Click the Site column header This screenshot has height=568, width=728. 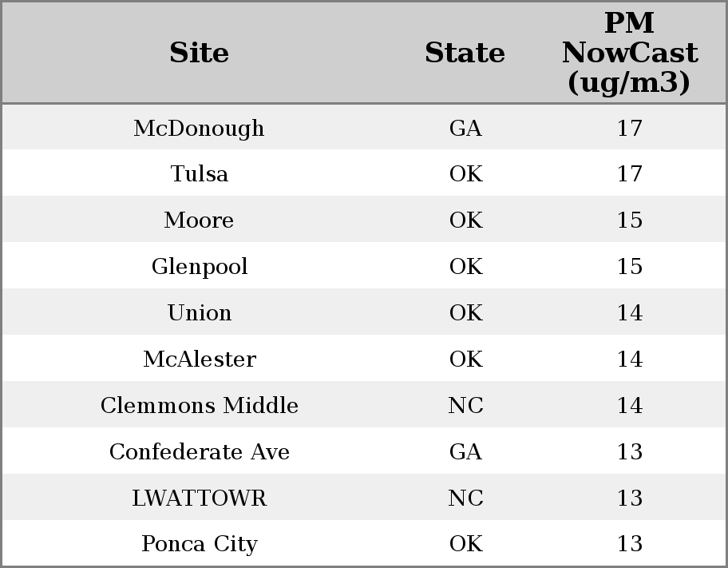click(200, 53)
